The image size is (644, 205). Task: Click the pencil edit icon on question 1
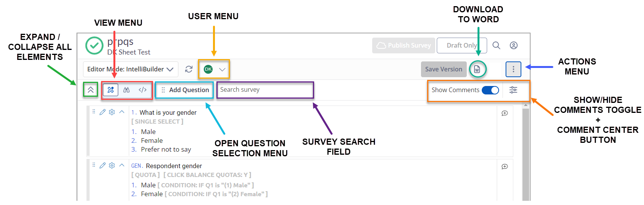102,112
